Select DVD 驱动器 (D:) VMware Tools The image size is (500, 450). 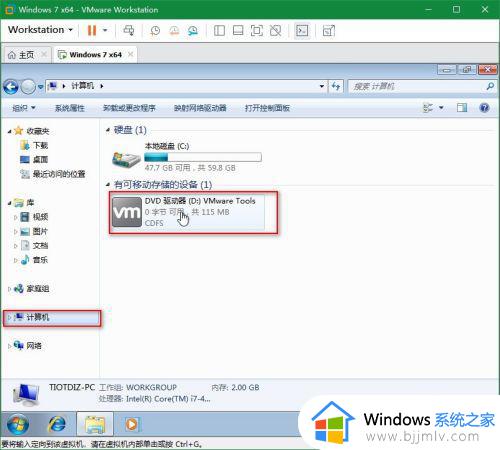[x=188, y=212]
